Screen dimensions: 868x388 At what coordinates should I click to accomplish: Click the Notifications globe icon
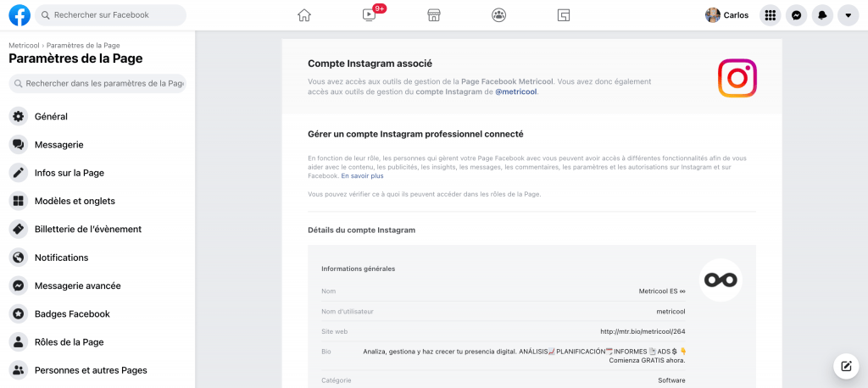click(x=19, y=258)
